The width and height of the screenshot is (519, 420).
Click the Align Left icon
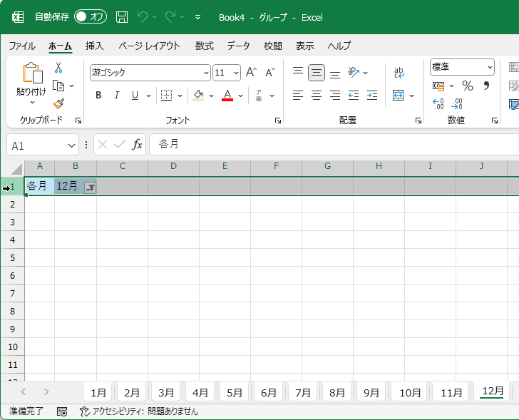[298, 96]
